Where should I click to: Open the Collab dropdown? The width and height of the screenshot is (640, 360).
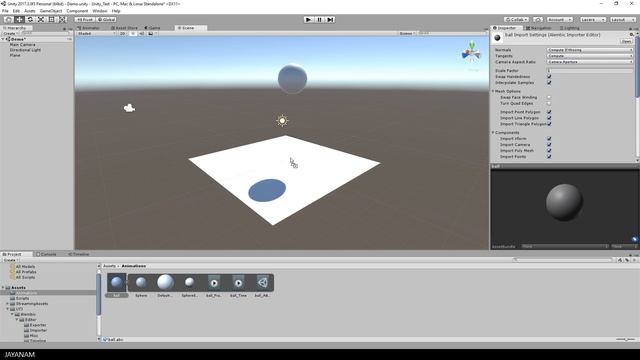coord(516,20)
